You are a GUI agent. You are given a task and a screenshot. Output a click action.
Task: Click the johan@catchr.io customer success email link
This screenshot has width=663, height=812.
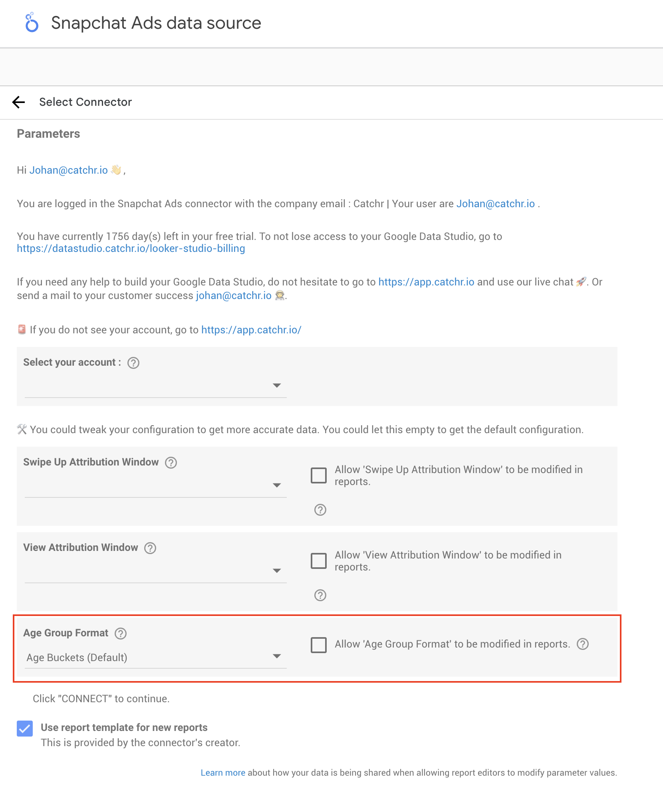tap(234, 296)
